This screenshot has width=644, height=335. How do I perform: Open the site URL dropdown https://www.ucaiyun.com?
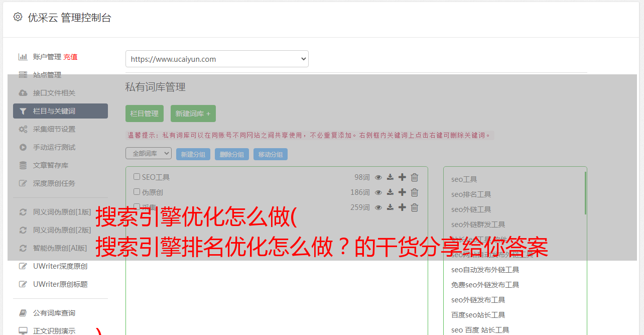coord(217,59)
